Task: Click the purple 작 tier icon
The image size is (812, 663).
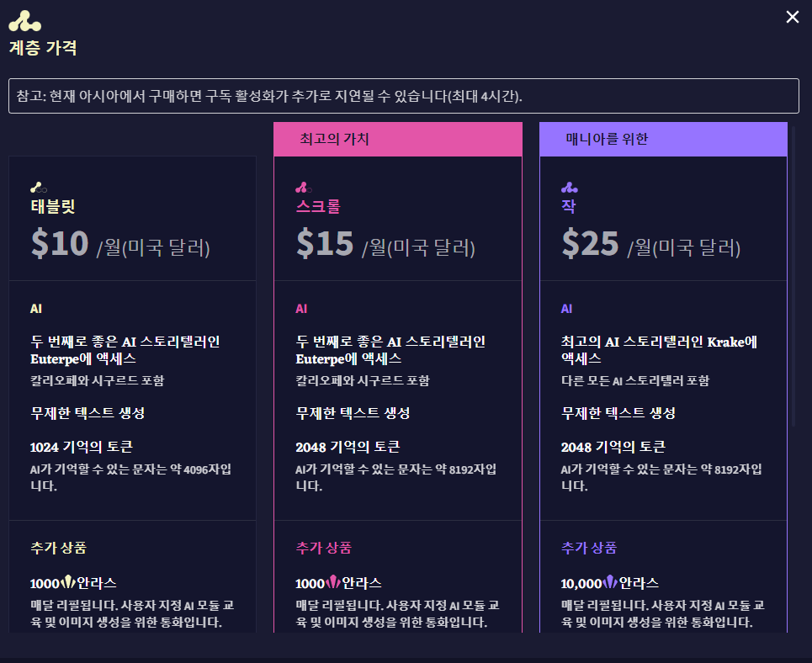Action: click(x=569, y=188)
